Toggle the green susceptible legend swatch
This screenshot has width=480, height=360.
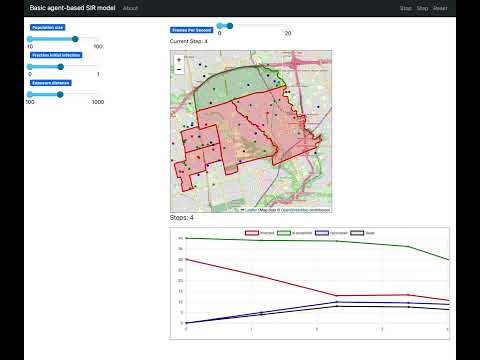(x=284, y=233)
